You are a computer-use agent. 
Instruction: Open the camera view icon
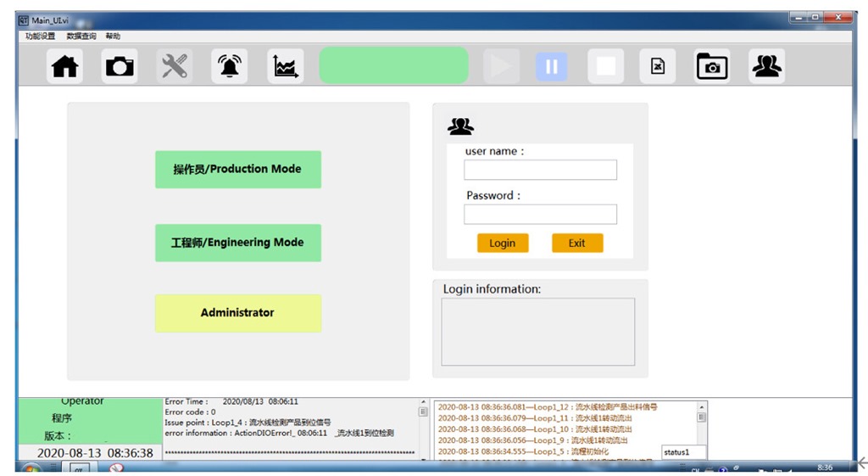tap(120, 66)
